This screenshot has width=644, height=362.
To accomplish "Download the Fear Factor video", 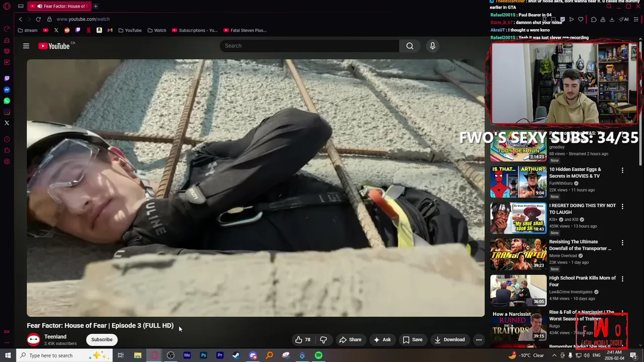I will [x=450, y=340].
